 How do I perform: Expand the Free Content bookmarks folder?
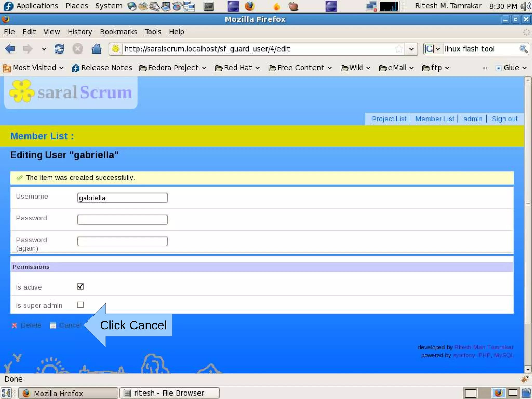pos(300,68)
